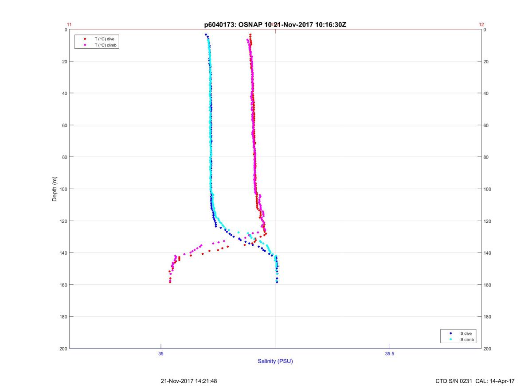Click the blue marker beside 'S dive'
The width and height of the screenshot is (532, 392).
(451, 333)
